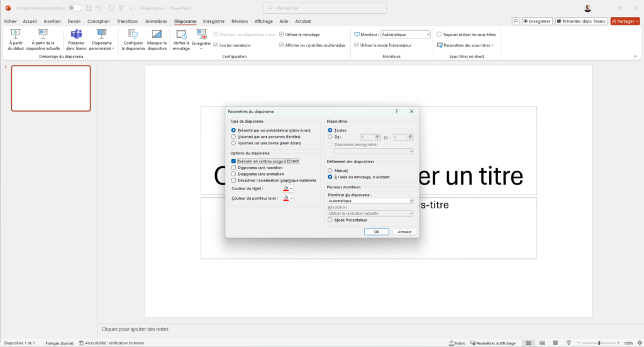Image resolution: width=644 pixels, height=347 pixels.
Task: Click Vérifier le minutage
Action: click(181, 40)
